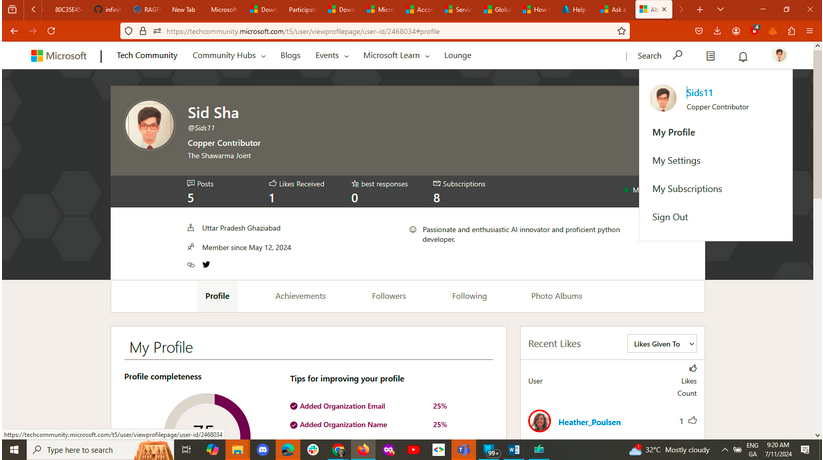Open Slack from the taskbar
This screenshot has width=823, height=460.
313,450
